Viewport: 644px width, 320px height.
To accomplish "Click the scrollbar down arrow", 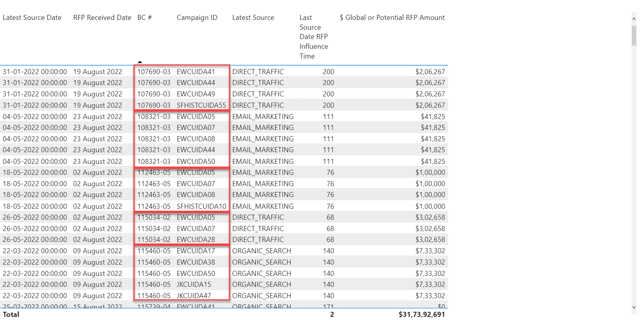I will [x=634, y=308].
